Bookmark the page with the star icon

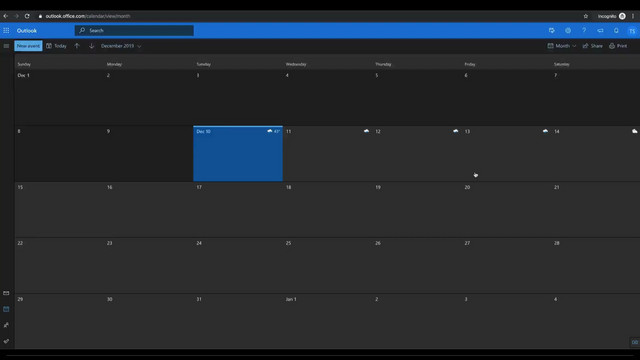click(586, 16)
